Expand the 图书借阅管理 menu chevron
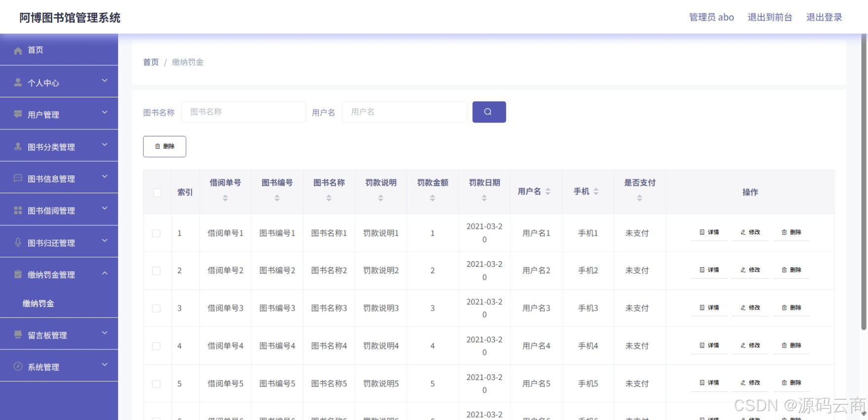 [105, 209]
